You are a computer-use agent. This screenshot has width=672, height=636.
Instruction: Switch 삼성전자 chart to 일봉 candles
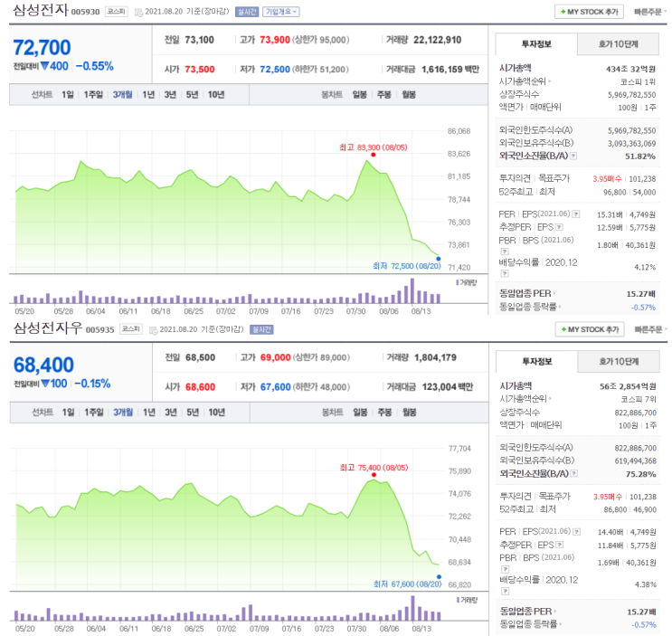pos(360,95)
